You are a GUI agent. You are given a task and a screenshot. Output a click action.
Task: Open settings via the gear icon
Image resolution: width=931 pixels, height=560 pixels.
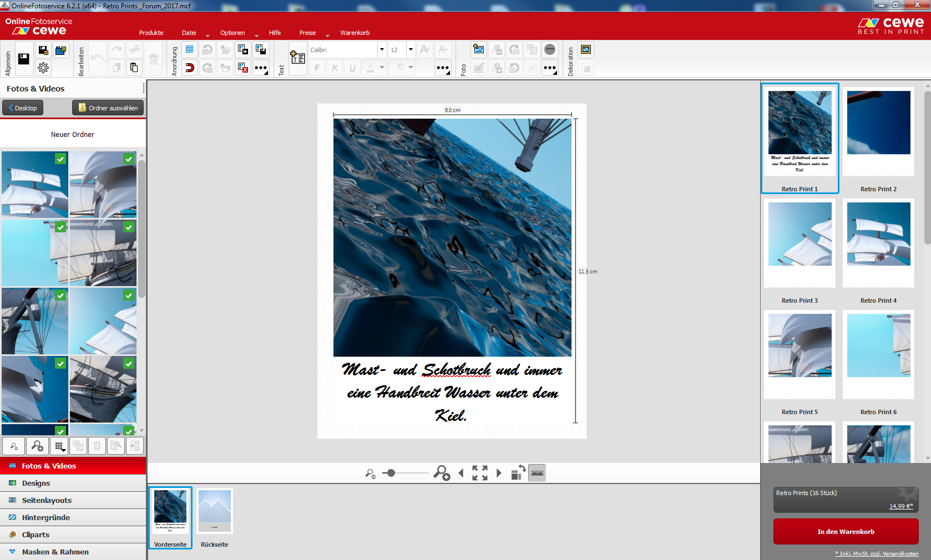43,68
